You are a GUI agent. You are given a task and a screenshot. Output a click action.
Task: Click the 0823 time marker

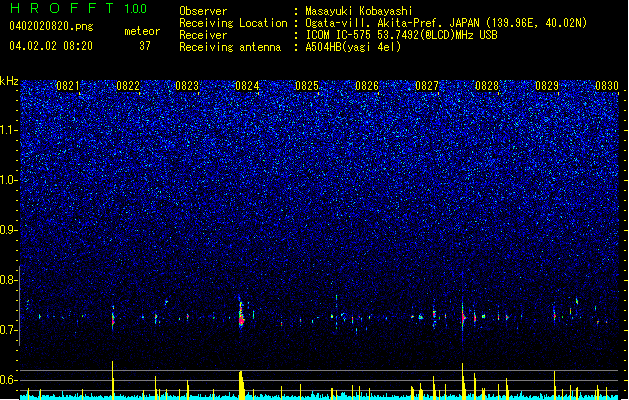coord(187,86)
